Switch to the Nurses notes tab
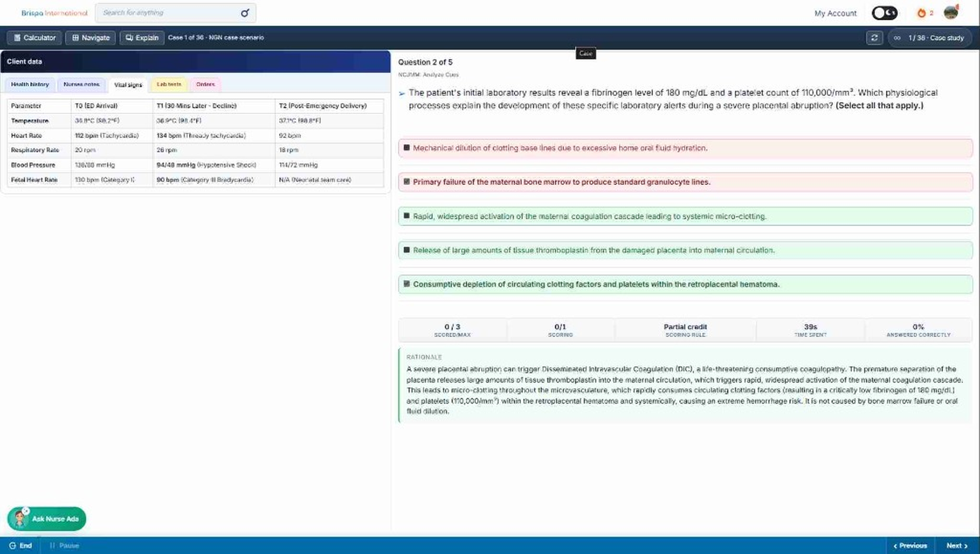 81,84
